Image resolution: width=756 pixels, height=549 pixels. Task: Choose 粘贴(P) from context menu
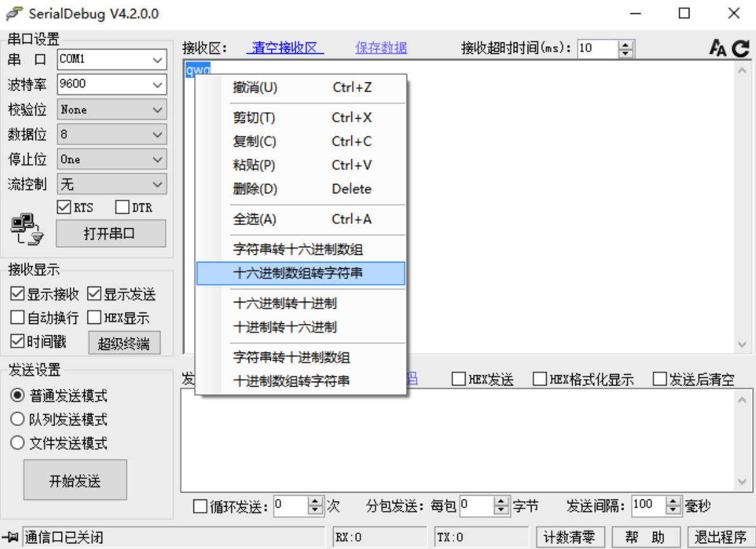click(301, 165)
